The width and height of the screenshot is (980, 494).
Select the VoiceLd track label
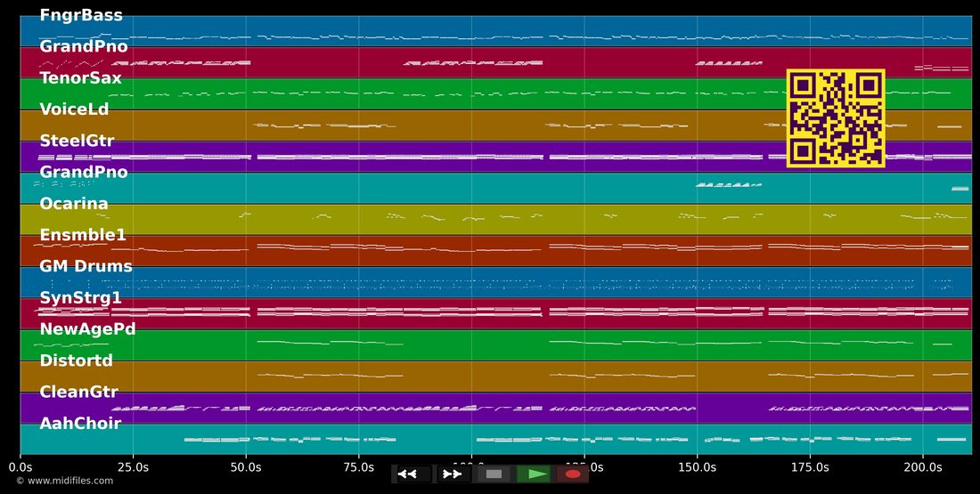click(x=74, y=109)
